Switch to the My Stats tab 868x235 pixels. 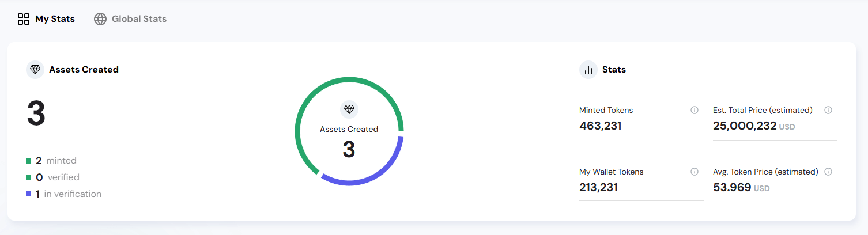tap(55, 19)
